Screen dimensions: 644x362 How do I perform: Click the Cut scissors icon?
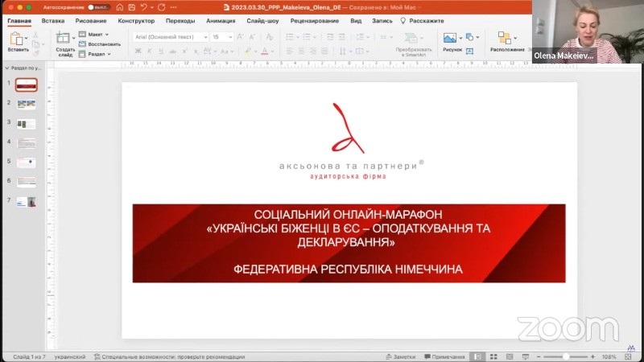pyautogui.click(x=35, y=35)
